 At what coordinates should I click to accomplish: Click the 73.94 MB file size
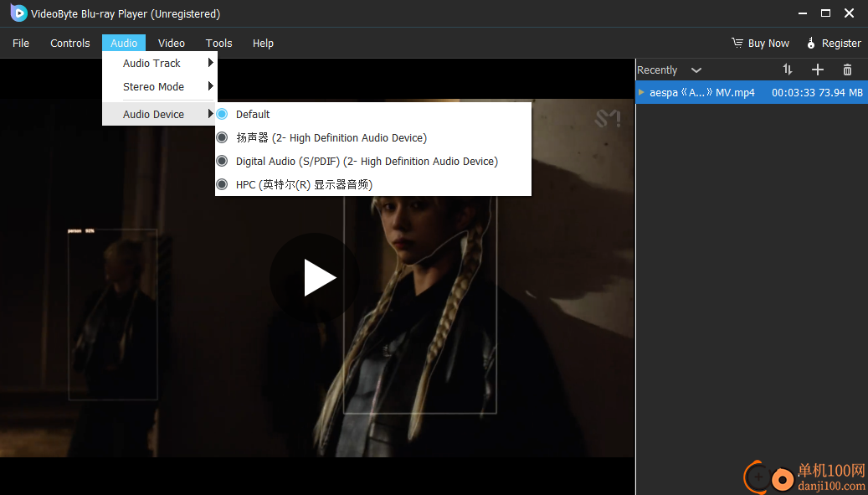pos(840,92)
